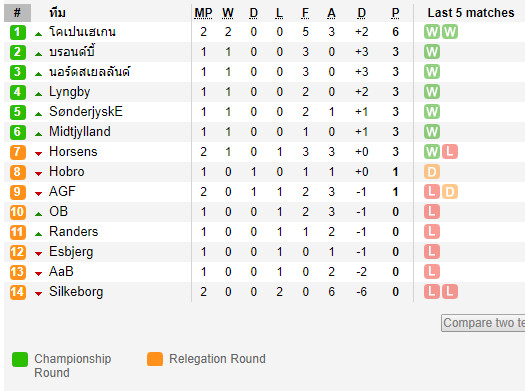Click the orange rank 14 position badge
The height and width of the screenshot is (391, 525).
(17, 292)
